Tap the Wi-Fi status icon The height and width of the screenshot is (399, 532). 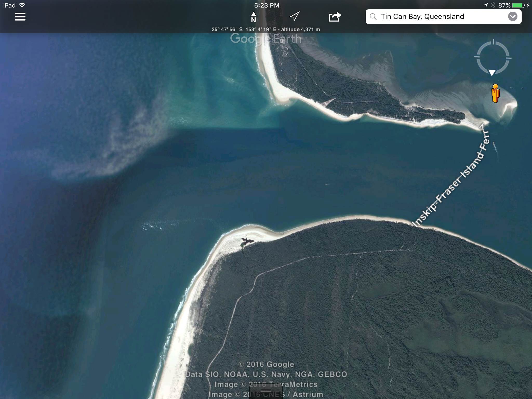pyautogui.click(x=22, y=5)
